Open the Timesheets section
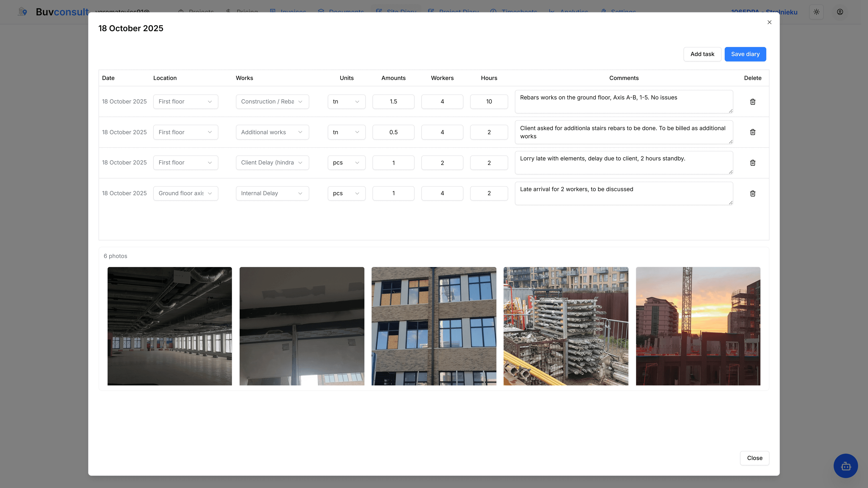 [519, 12]
